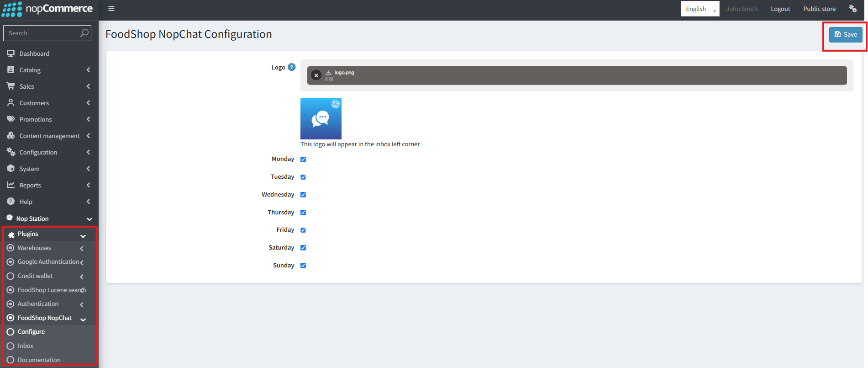The width and height of the screenshot is (868, 368).
Task: Click the Sales cart icon
Action: tap(11, 86)
